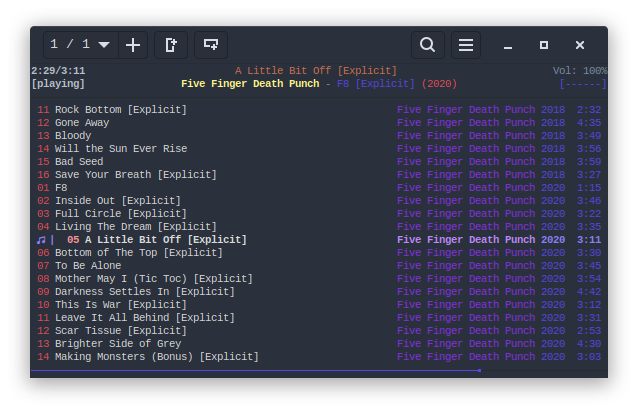The width and height of the screenshot is (638, 412).
Task: Select track 09 Darkness Settles In
Action: (319, 292)
